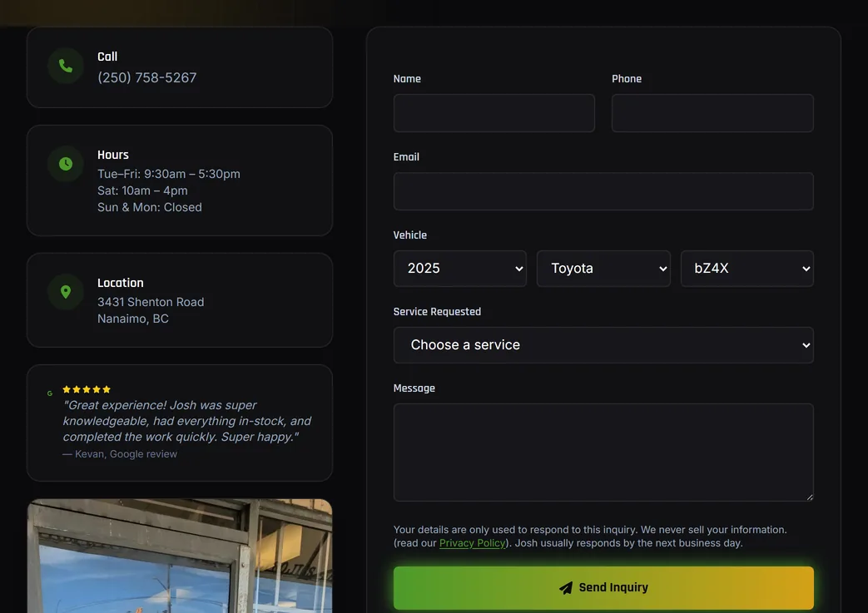Click the Message field label
The image size is (868, 613).
point(414,388)
